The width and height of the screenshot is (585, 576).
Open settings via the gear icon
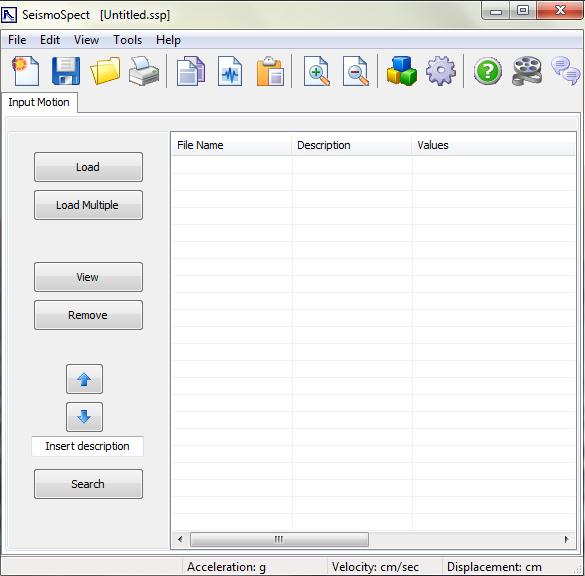[441, 71]
